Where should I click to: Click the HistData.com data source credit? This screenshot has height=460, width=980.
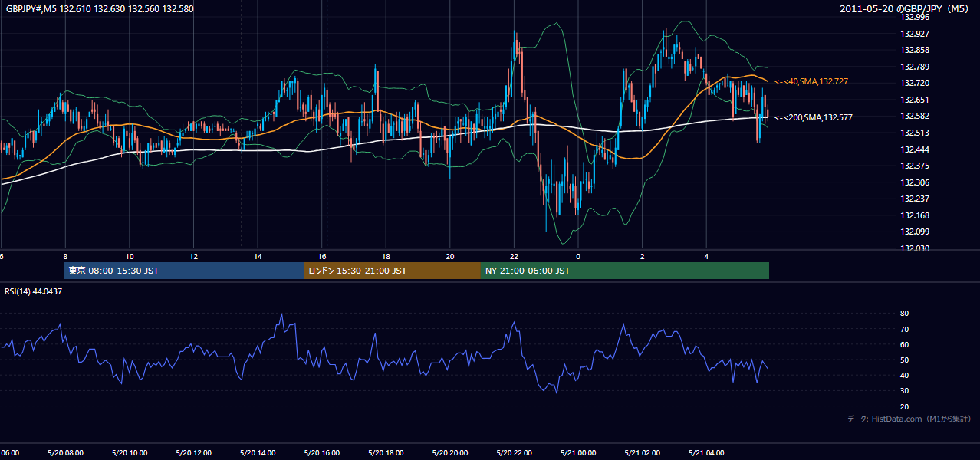coord(909,419)
